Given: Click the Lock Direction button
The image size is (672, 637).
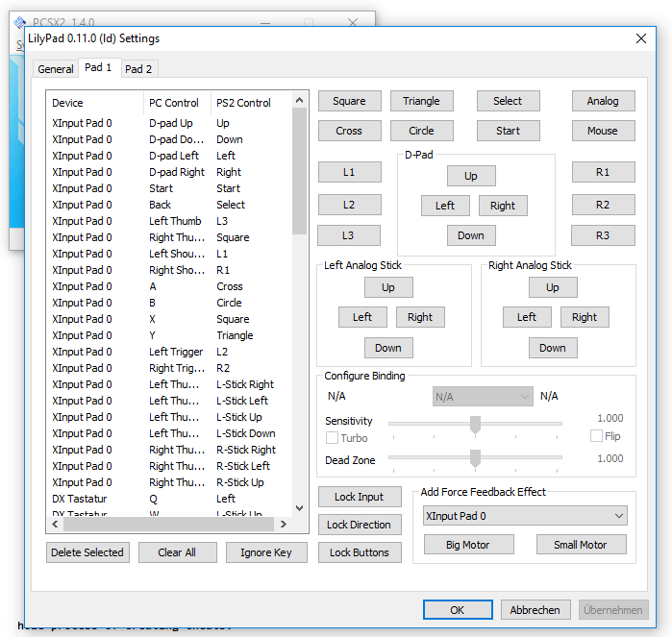Looking at the screenshot, I should pos(360,525).
